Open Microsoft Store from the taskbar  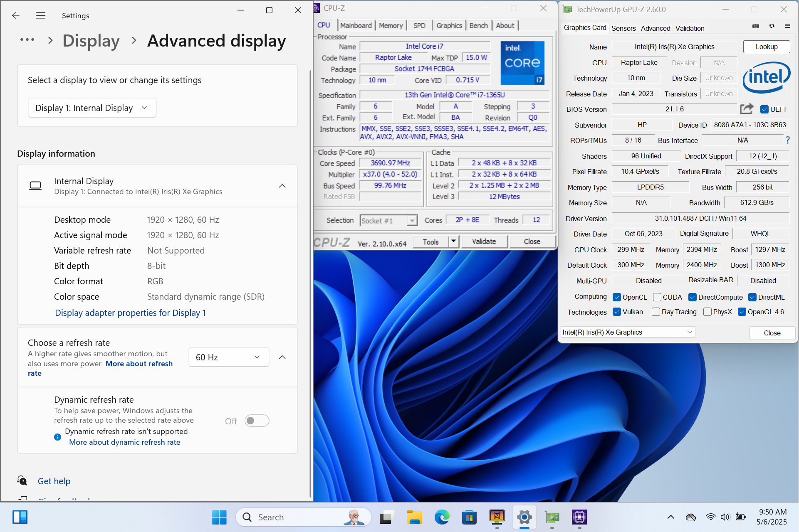click(x=469, y=517)
